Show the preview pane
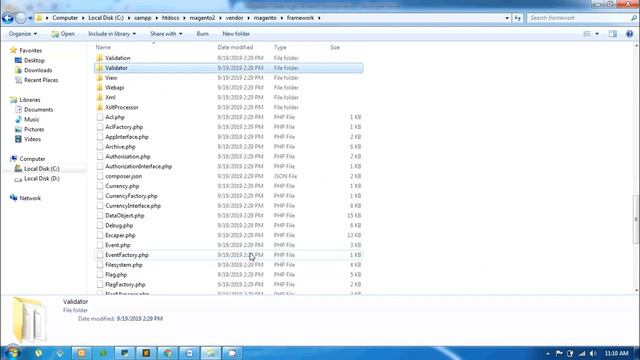The height and width of the screenshot is (360, 640). click(613, 34)
